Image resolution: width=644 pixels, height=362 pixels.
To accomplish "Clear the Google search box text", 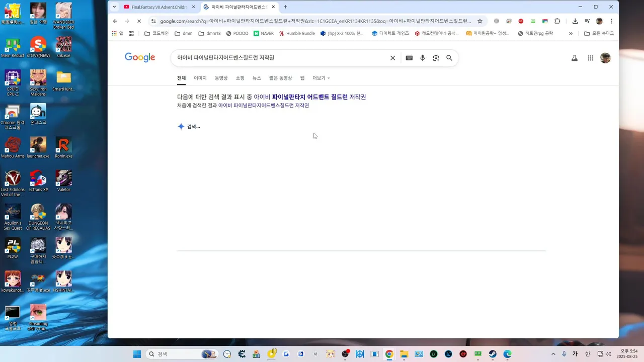I will coord(393,58).
